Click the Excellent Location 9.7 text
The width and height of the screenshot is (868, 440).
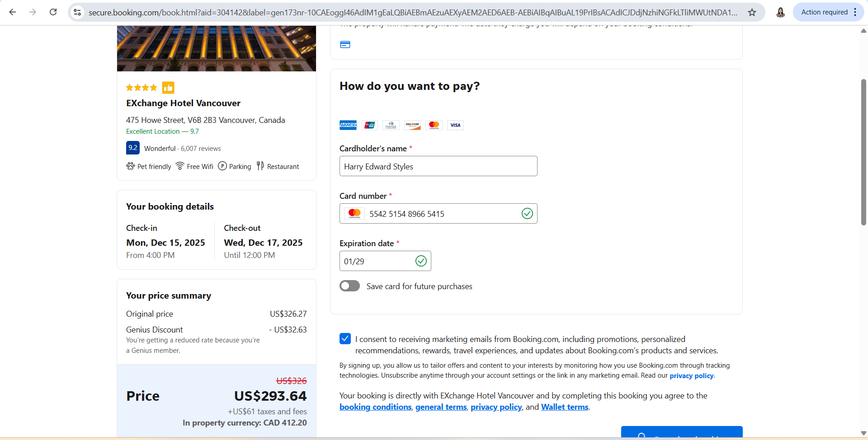pyautogui.click(x=162, y=131)
